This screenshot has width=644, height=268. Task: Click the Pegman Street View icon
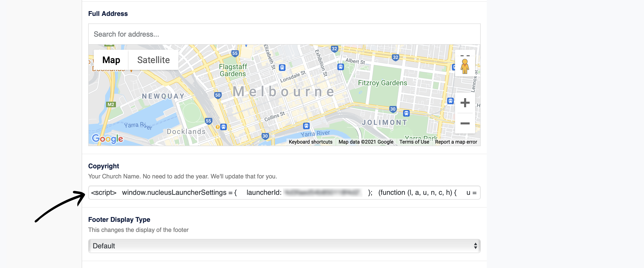coord(465,66)
